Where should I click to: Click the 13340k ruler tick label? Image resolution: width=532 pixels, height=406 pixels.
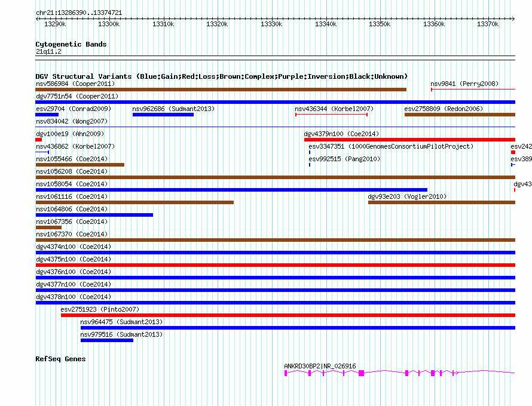pyautogui.click(x=326, y=24)
